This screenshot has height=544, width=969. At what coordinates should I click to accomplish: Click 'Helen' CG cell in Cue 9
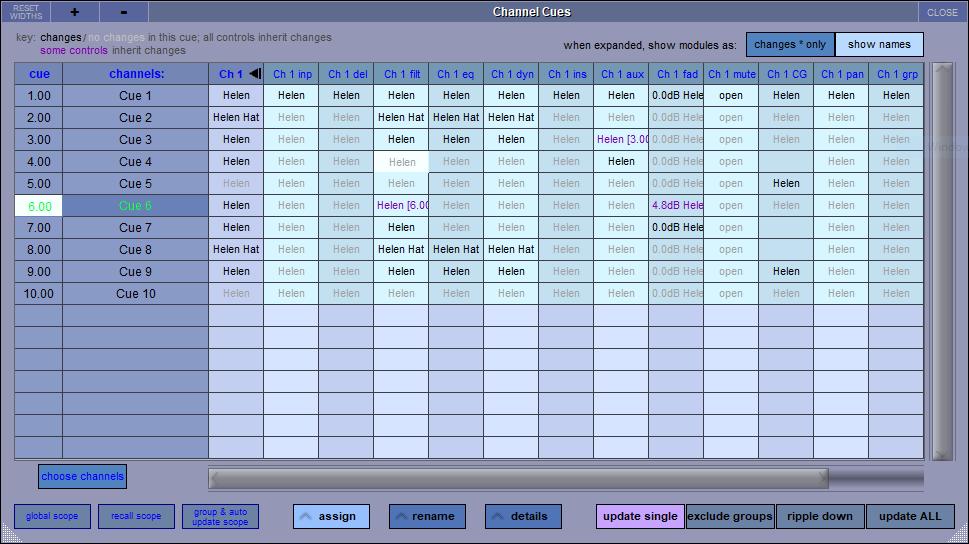[787, 271]
